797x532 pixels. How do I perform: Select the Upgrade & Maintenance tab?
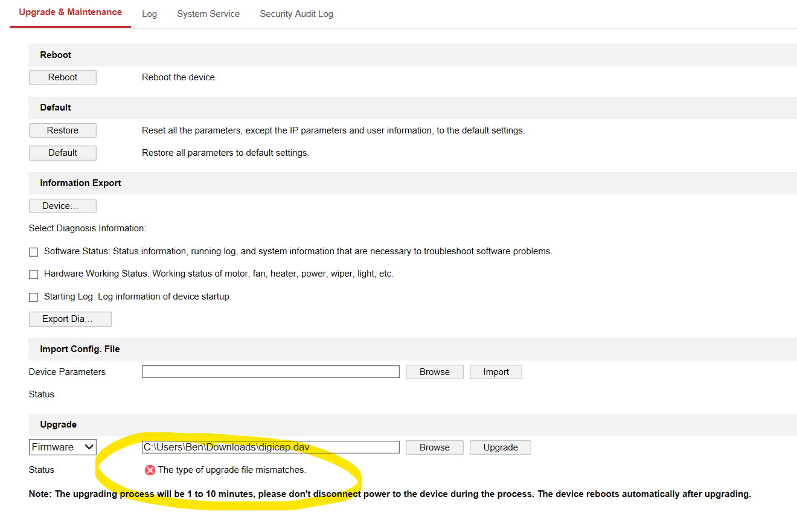tap(70, 13)
